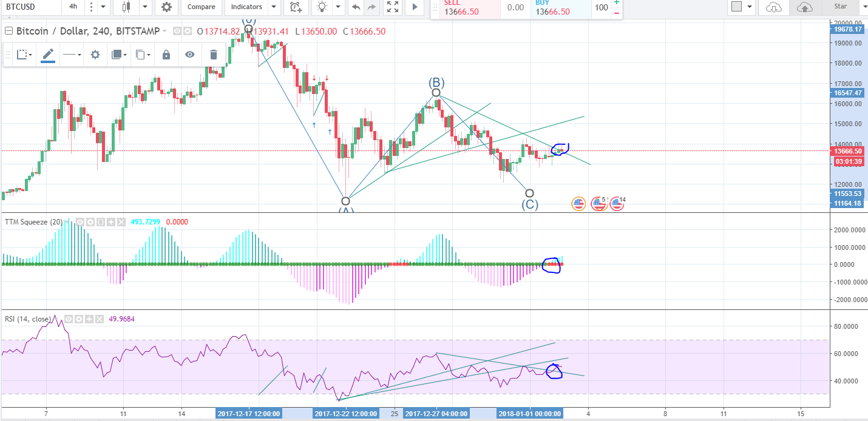Open first US economic event flag
This screenshot has width=868, height=421.
(579, 204)
